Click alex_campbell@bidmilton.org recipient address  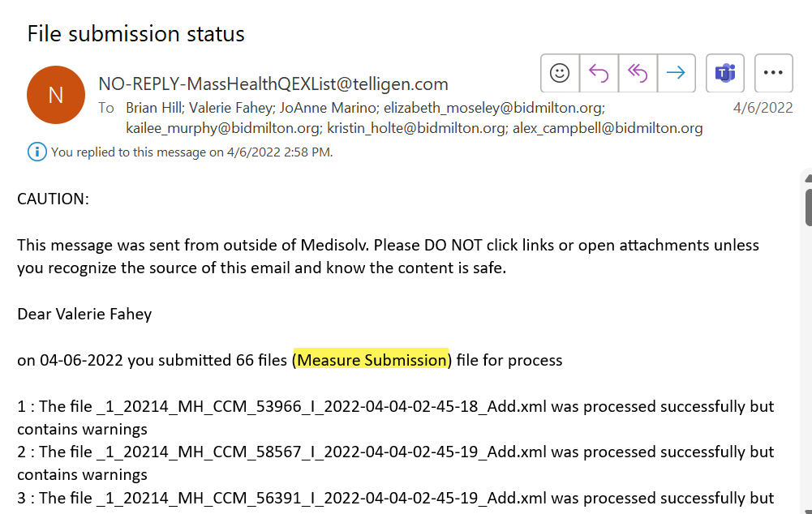[x=608, y=128]
